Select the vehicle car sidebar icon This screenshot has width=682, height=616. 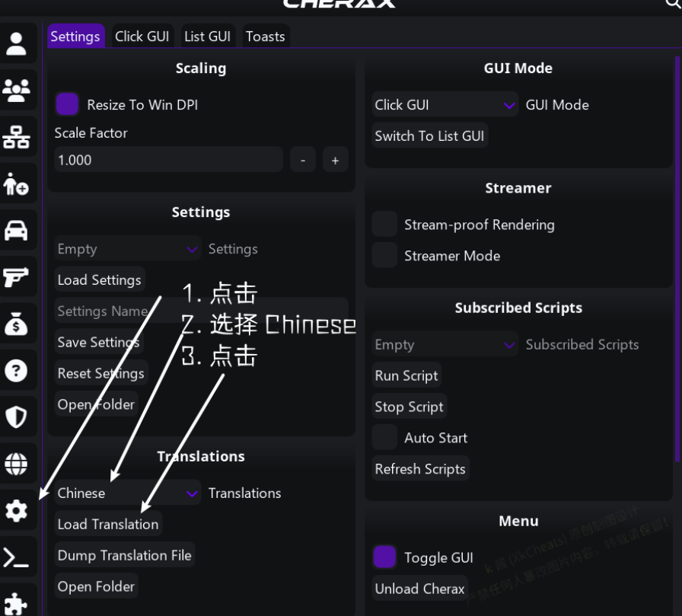click(x=16, y=230)
